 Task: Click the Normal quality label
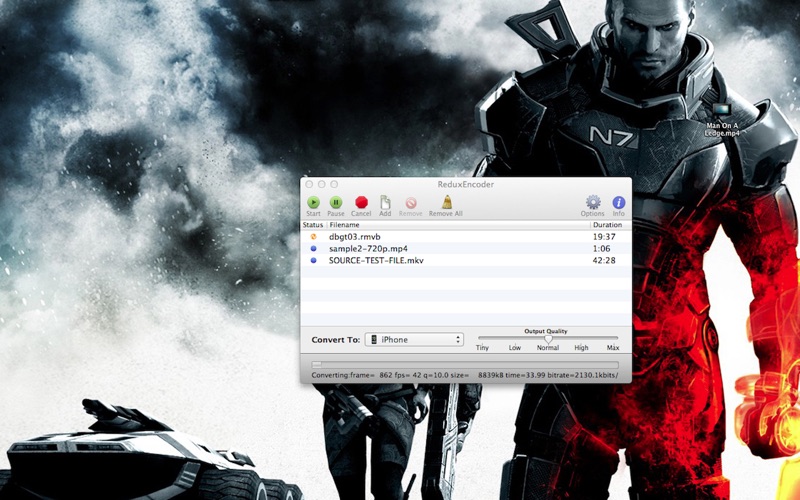(548, 347)
